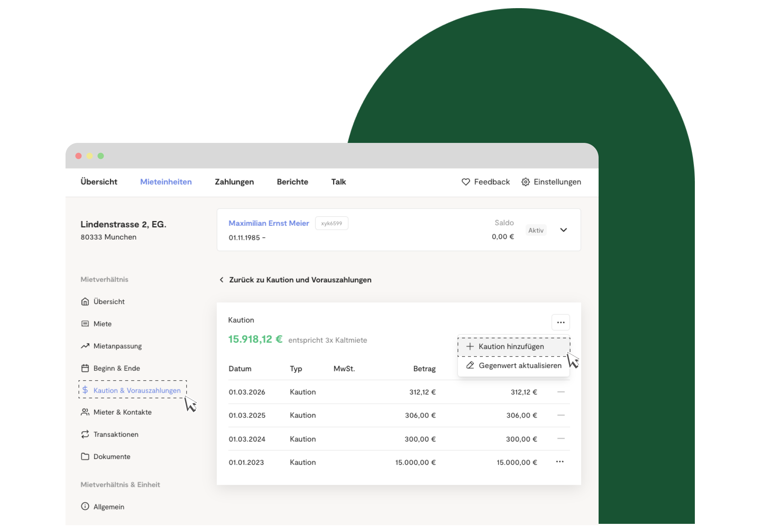The image size is (760, 532).
Task: Click the Transaktionen repeat arrows icon
Action: click(85, 434)
